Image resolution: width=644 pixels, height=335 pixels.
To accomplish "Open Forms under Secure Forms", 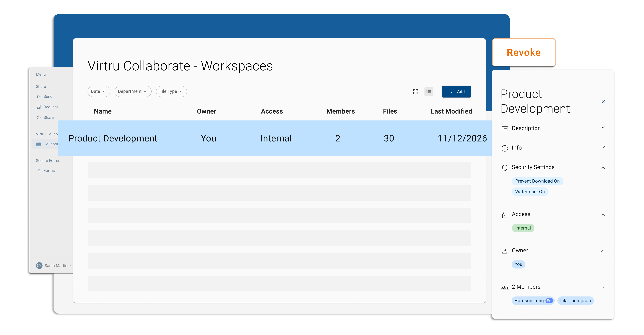I will [49, 170].
